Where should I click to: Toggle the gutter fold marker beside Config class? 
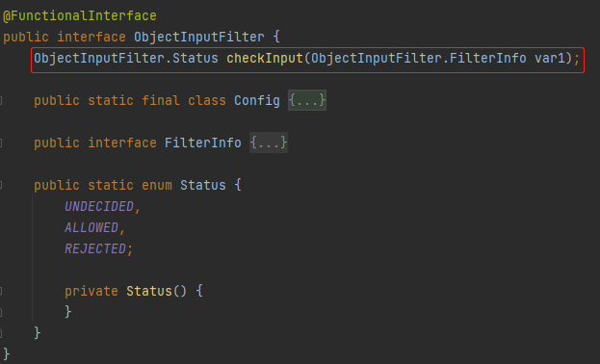[1, 101]
